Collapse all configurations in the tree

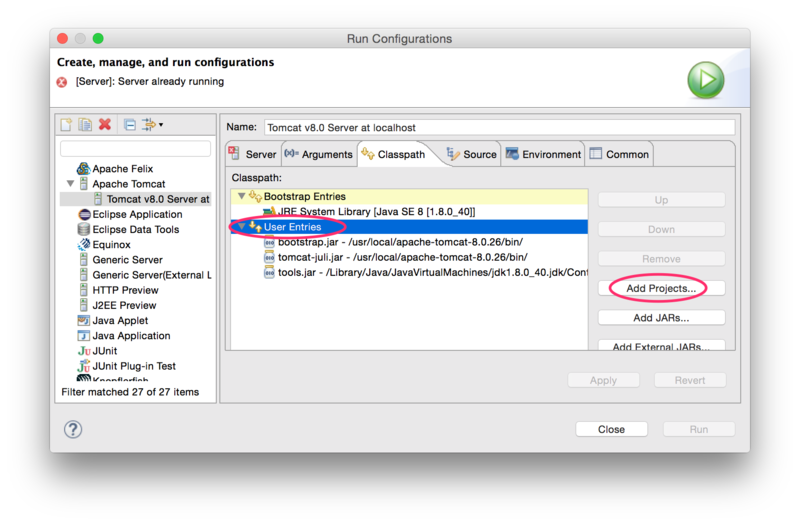tap(130, 124)
